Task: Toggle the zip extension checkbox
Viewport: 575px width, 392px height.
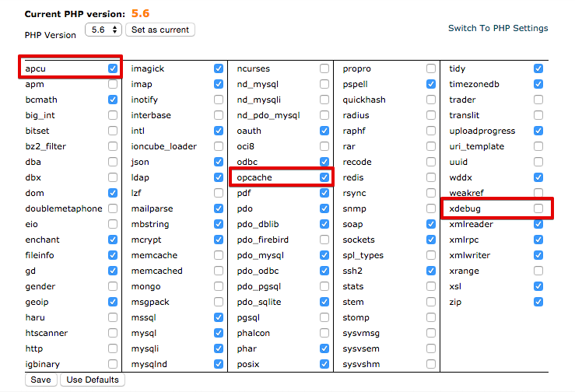Action: tap(538, 302)
